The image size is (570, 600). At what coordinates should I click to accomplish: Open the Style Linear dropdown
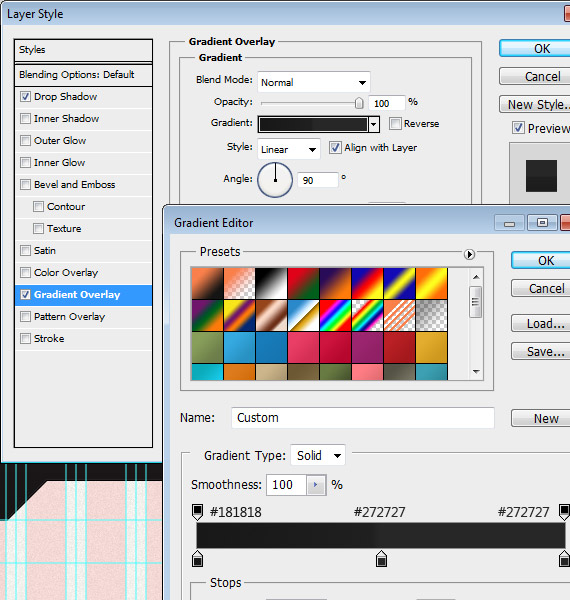(x=289, y=149)
